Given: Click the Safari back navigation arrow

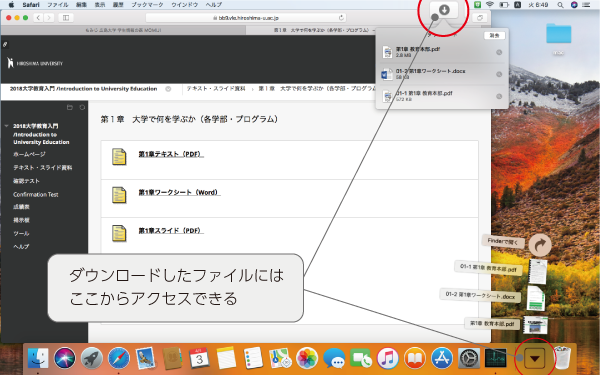Looking at the screenshot, I should pos(38,18).
